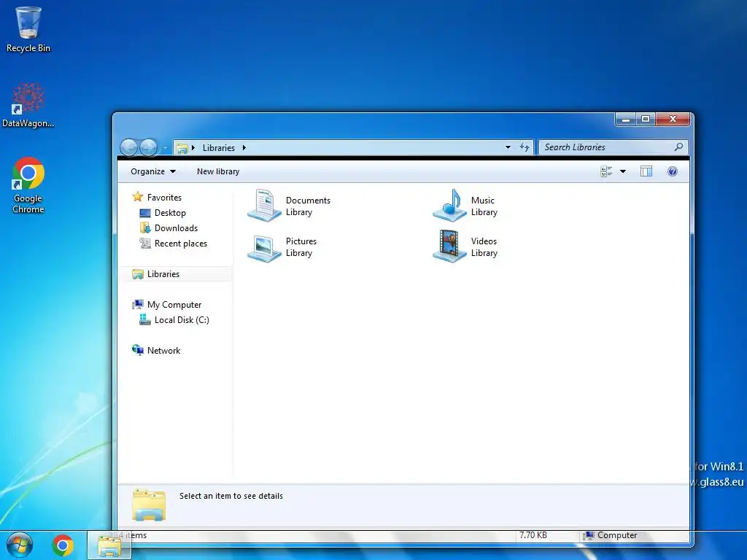Screen dimensions: 747x560
Task: Maximize the Libraries window
Action: tap(646, 119)
